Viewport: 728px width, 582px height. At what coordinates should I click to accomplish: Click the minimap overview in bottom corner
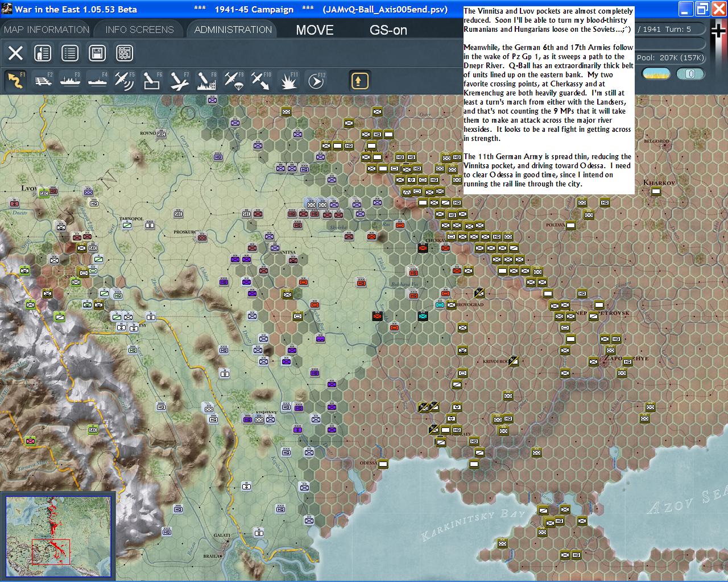(58, 537)
